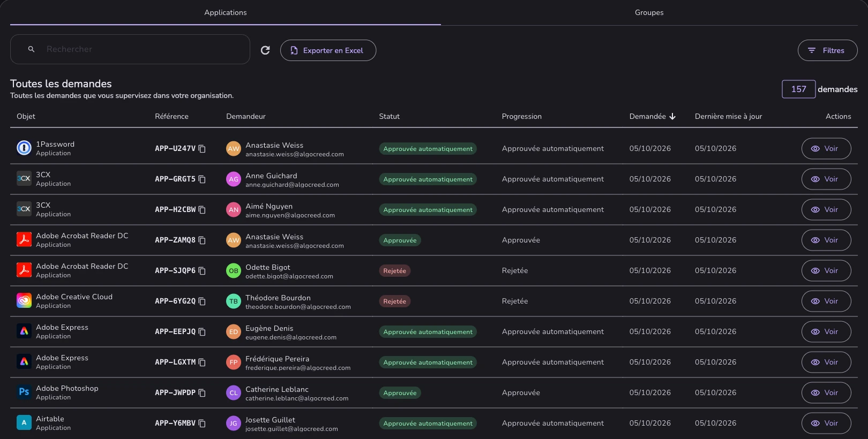Viewport: 868px width, 439px height.
Task: Copy reference APP-U247V using its copy icon
Action: (202, 149)
